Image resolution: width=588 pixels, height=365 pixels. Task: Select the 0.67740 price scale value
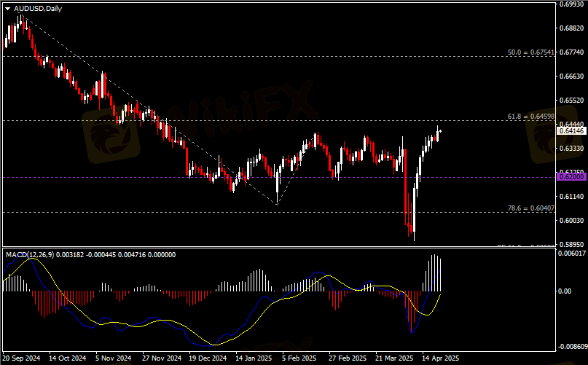[x=571, y=52]
